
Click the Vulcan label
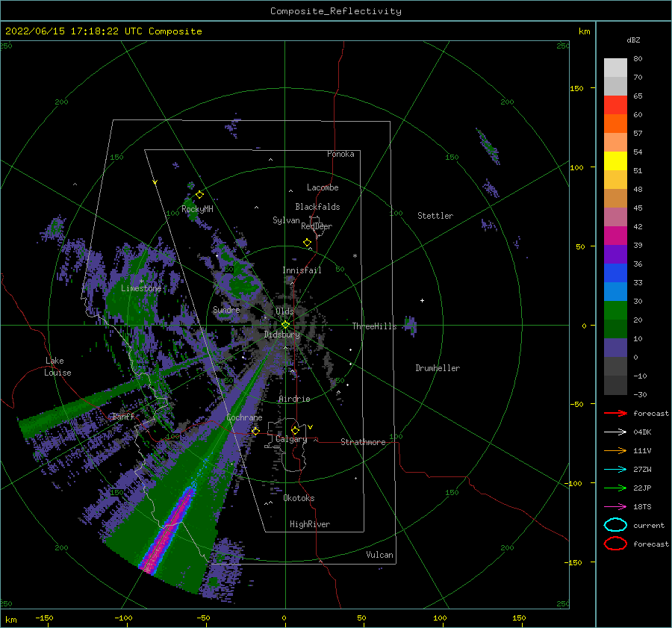pos(379,555)
